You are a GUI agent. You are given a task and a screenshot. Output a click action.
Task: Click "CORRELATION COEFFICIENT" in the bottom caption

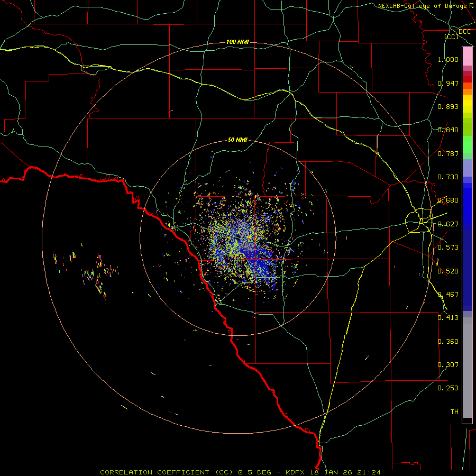click(154, 472)
